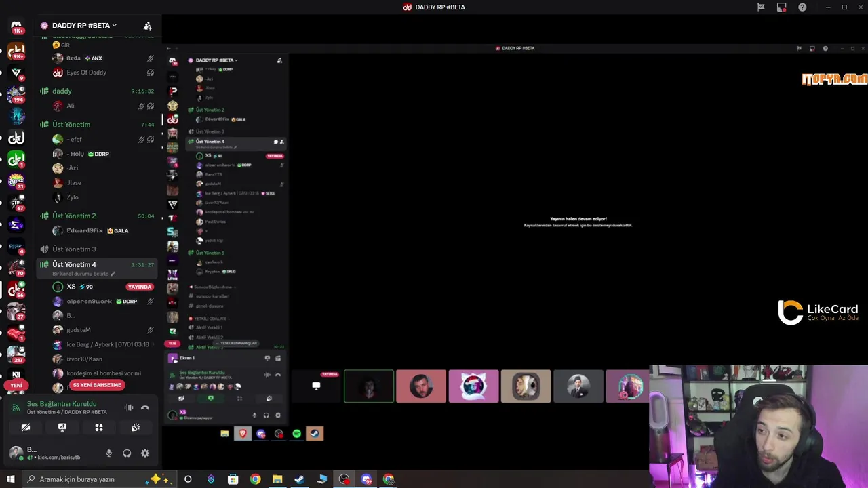Screen dimensions: 868x488
Task: Select the bearded man participant tile
Action: click(421, 386)
